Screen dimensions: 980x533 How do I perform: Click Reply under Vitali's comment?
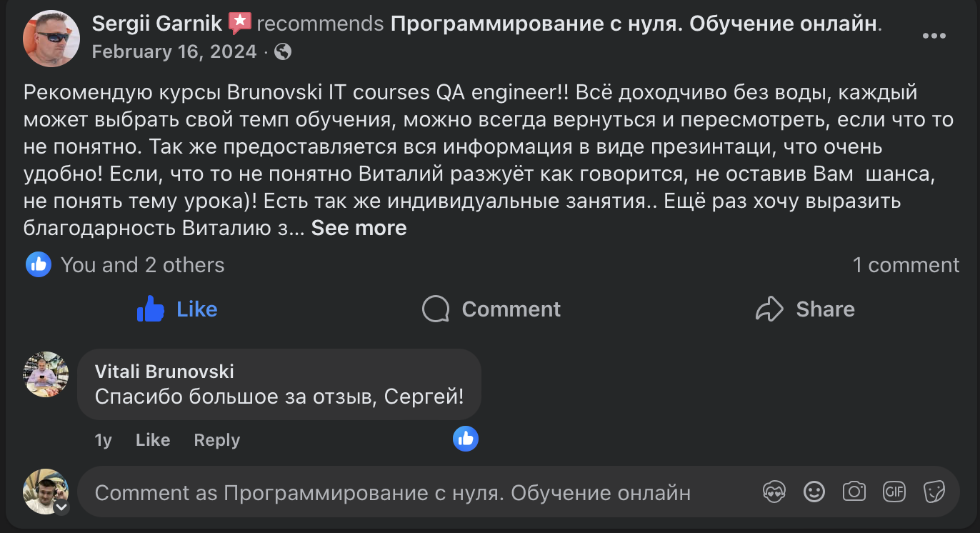point(216,439)
